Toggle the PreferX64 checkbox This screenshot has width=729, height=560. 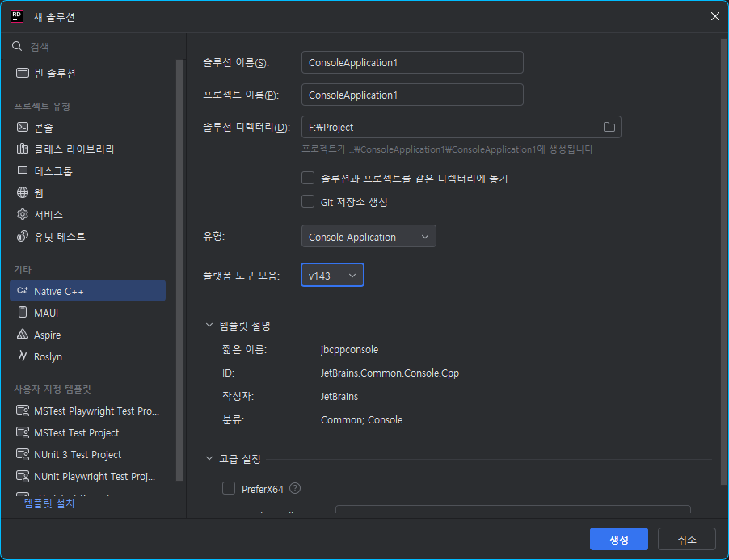(x=228, y=488)
